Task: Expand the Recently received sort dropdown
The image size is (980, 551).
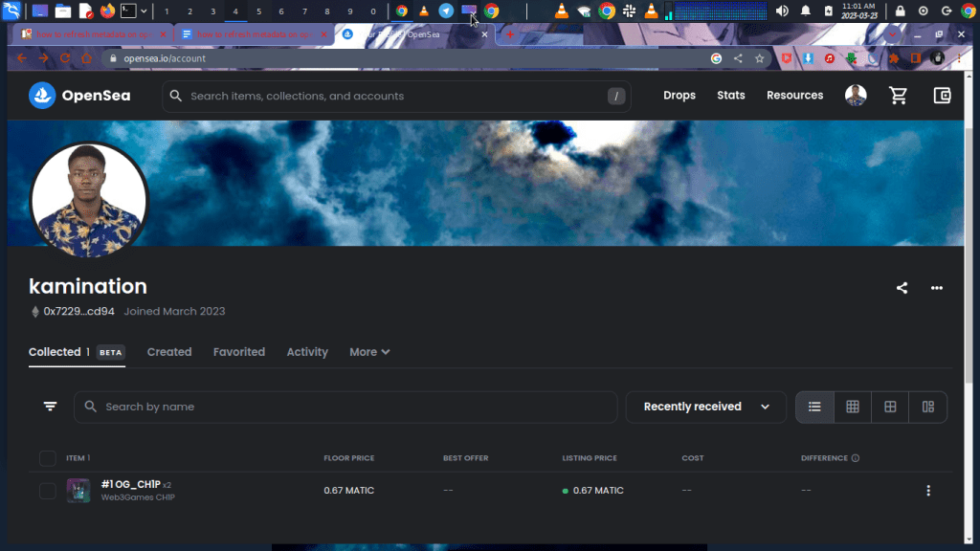Action: coord(706,407)
